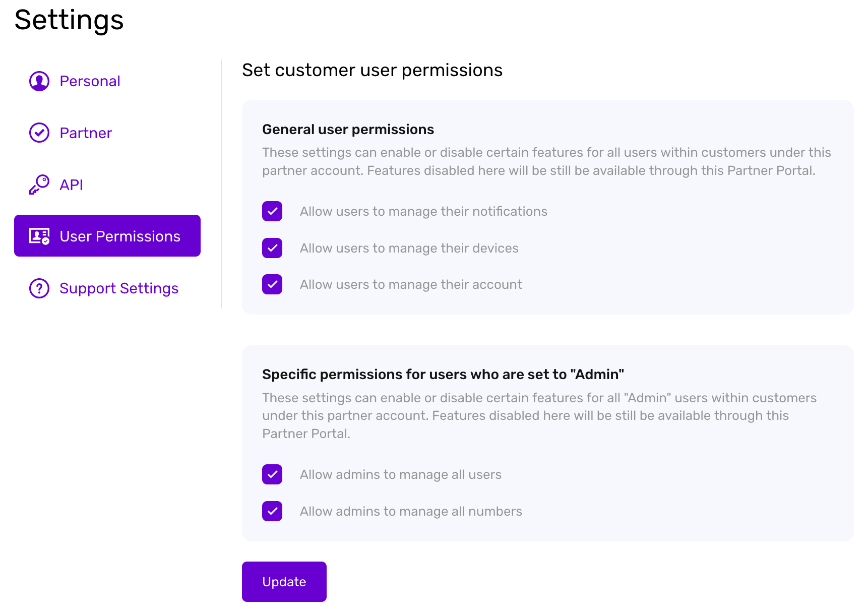Open the Personal settings section

pyautogui.click(x=90, y=81)
